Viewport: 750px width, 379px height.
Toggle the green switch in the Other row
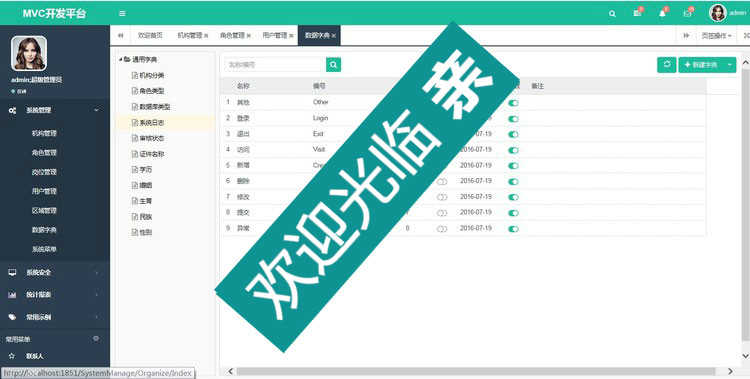(x=513, y=103)
